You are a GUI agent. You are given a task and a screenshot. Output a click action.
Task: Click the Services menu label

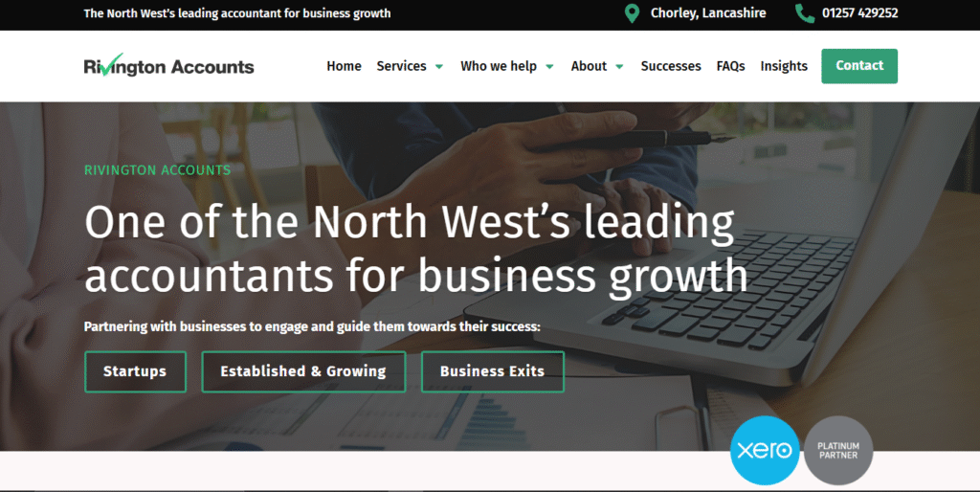tap(401, 66)
